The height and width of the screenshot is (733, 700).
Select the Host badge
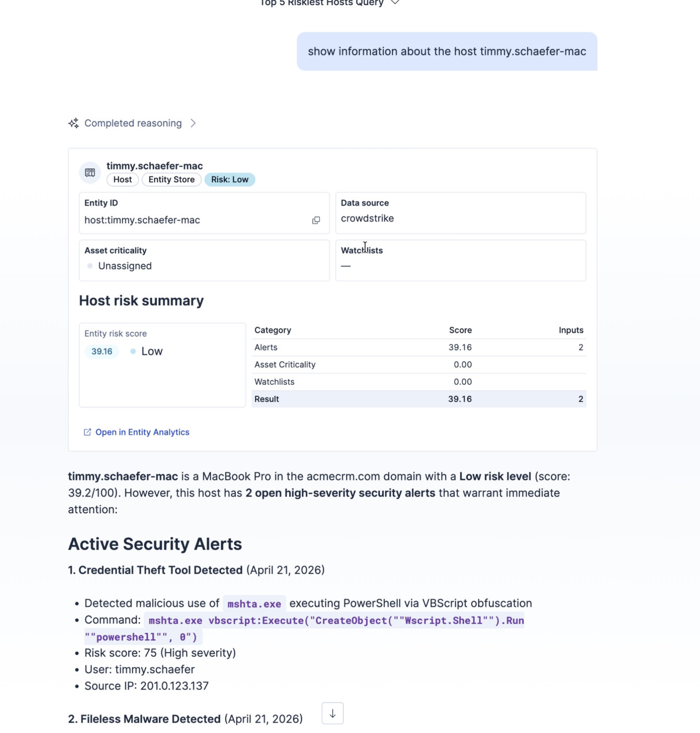[x=123, y=179]
